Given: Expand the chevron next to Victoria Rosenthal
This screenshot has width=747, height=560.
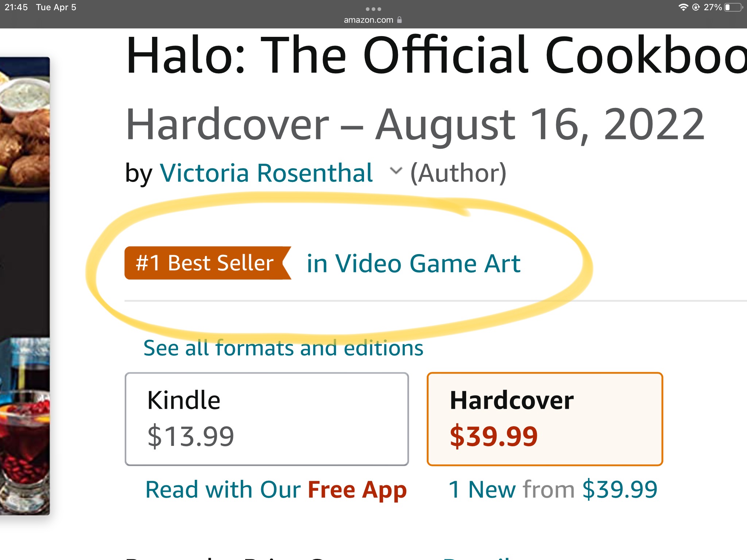Looking at the screenshot, I should (x=396, y=171).
